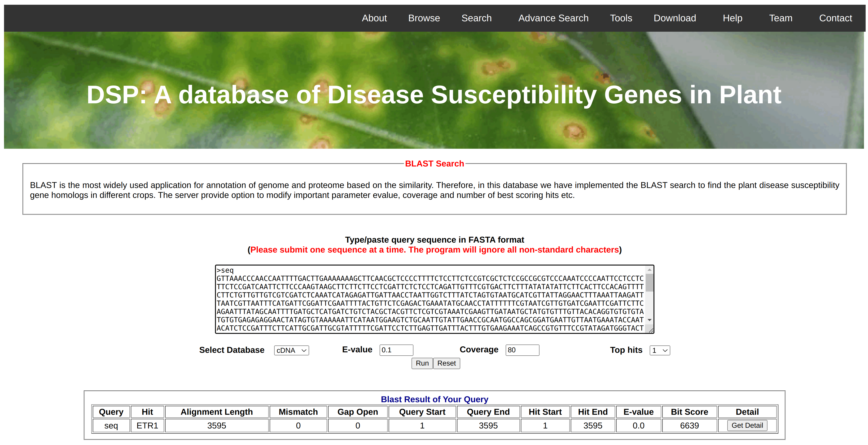Select the 'seq' query cell
Screen dimensions: 868x445
111,425
